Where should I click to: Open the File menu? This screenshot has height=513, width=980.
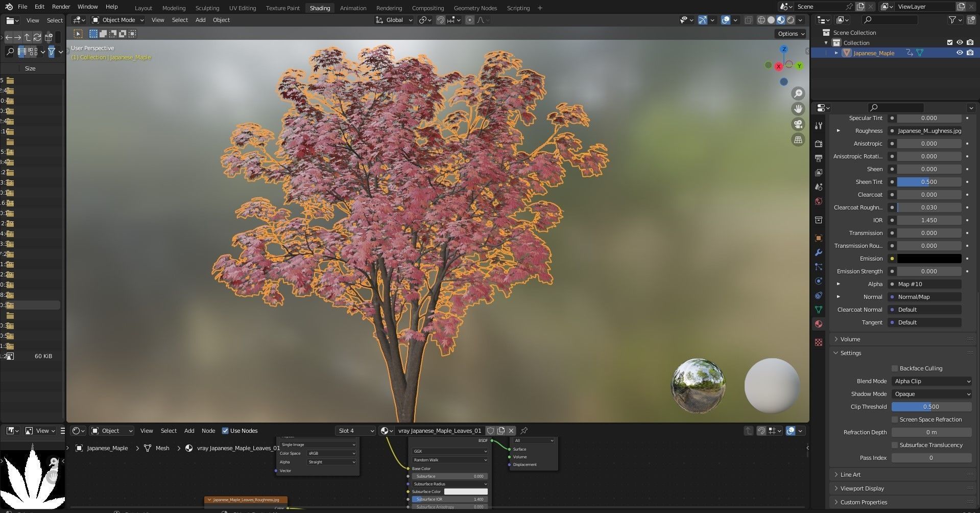point(22,7)
